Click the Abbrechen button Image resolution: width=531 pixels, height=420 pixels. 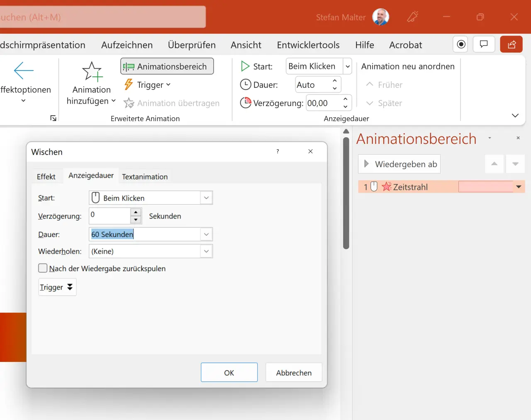pos(294,372)
